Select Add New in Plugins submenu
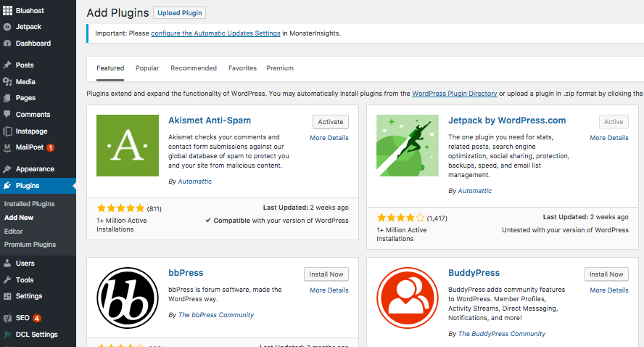This screenshot has height=347, width=644. point(19,218)
